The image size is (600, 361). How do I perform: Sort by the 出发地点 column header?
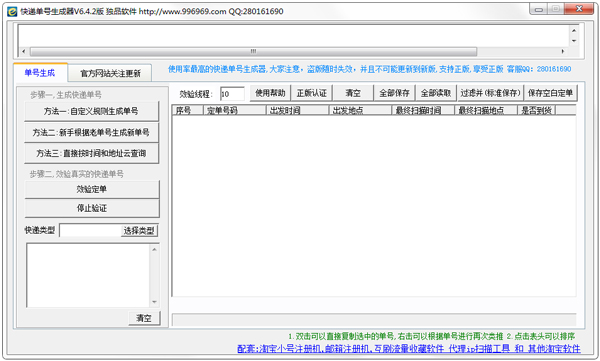click(x=360, y=110)
